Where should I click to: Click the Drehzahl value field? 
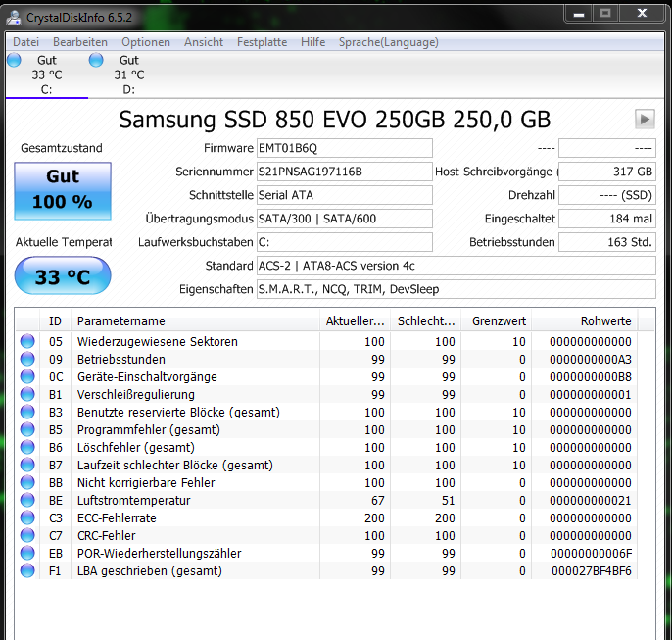pyautogui.click(x=607, y=195)
